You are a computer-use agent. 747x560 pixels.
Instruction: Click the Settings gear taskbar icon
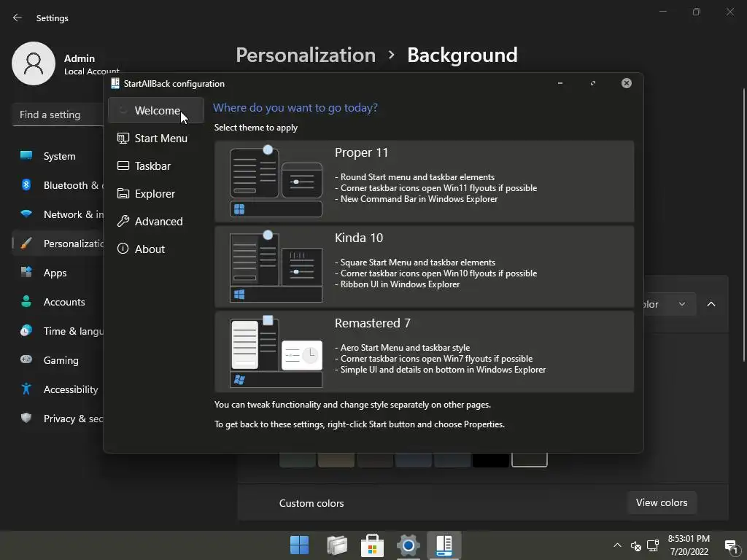point(409,545)
